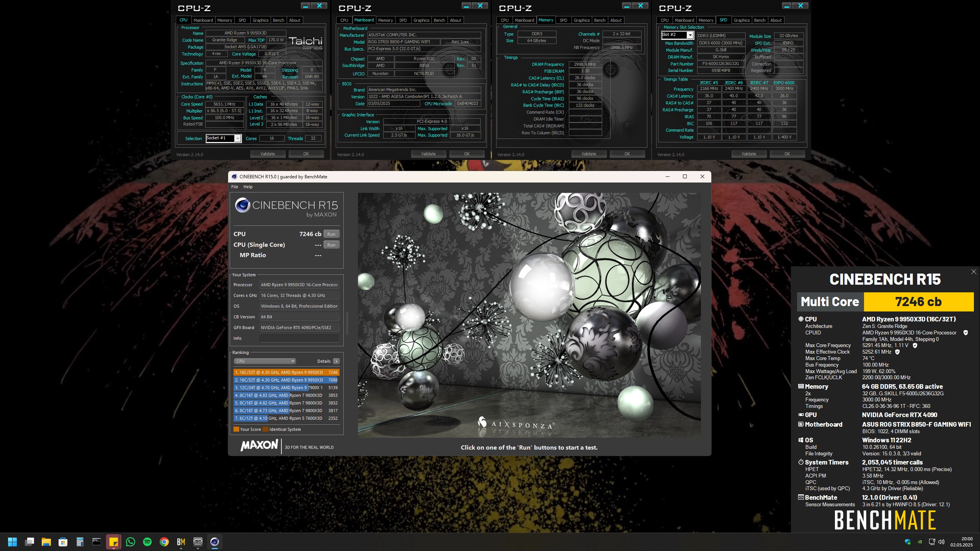
Task: Switch to the Cinebench taskbar icon
Action: [x=215, y=542]
